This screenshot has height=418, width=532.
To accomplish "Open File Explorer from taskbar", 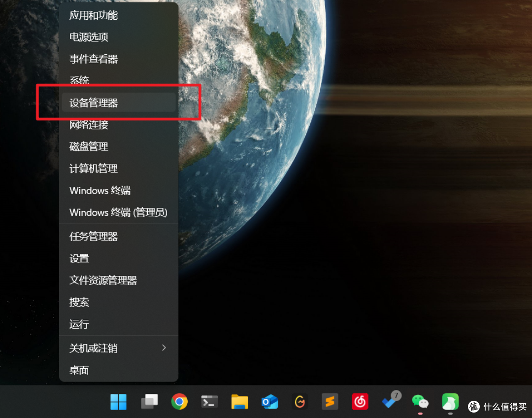I will click(x=239, y=402).
